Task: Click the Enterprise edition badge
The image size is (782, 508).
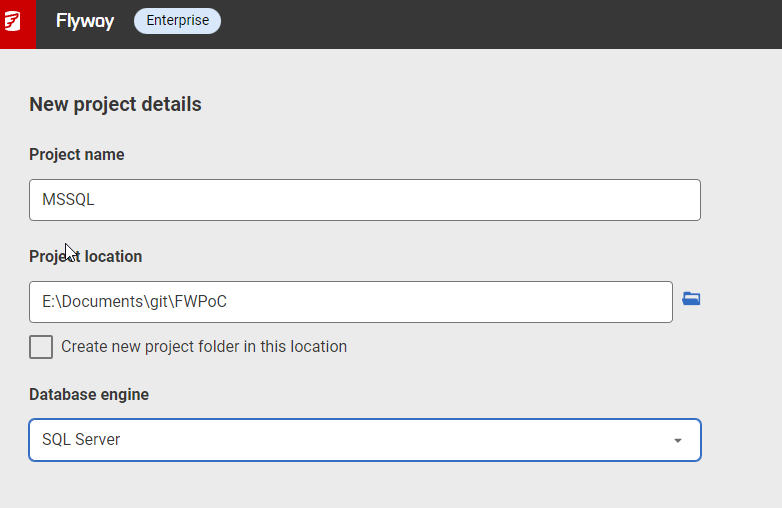Action: tap(177, 21)
